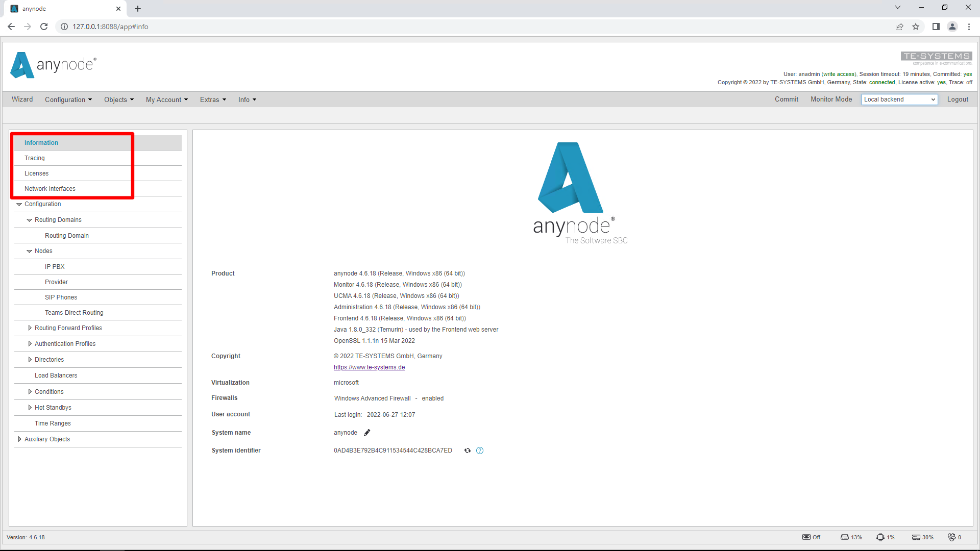
Task: Open the browser side panel icon
Action: (936, 27)
